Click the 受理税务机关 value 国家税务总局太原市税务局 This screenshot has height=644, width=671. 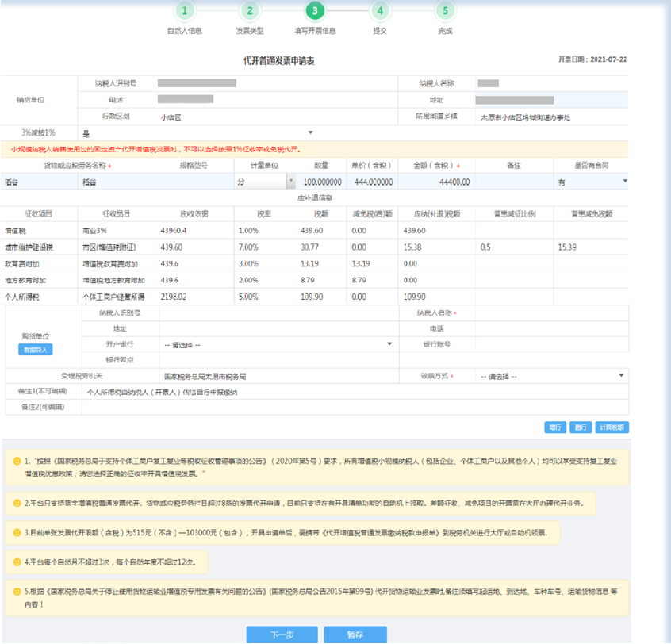click(x=205, y=377)
